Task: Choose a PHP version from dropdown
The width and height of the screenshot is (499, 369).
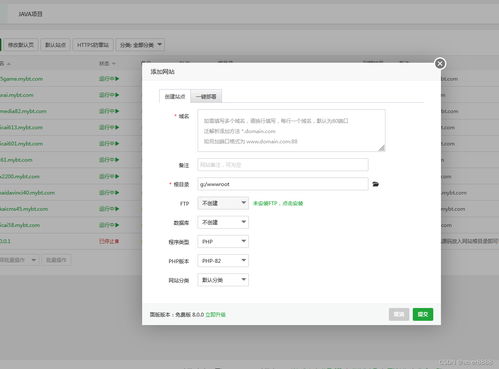Action: (223, 261)
